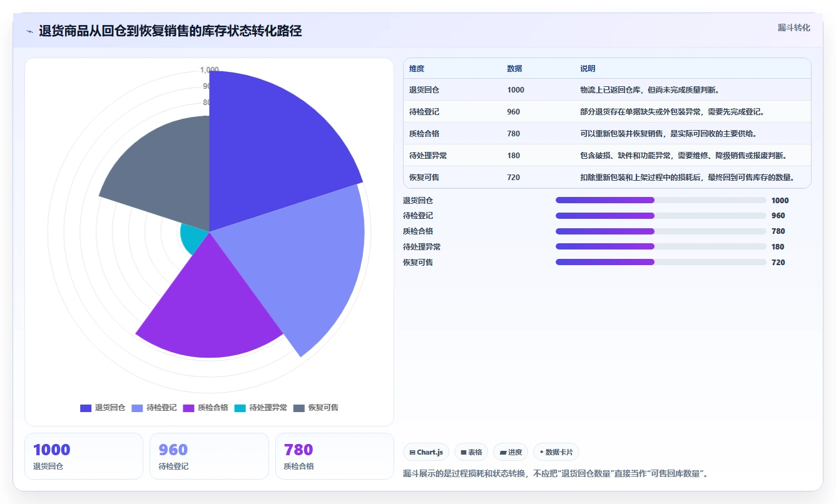The image size is (836, 504).
Task: Toggle the 待检登记 legend item
Action: point(154,408)
